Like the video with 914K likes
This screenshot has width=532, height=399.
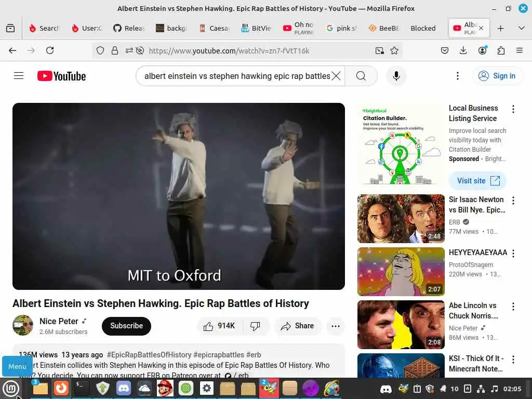[220, 326]
